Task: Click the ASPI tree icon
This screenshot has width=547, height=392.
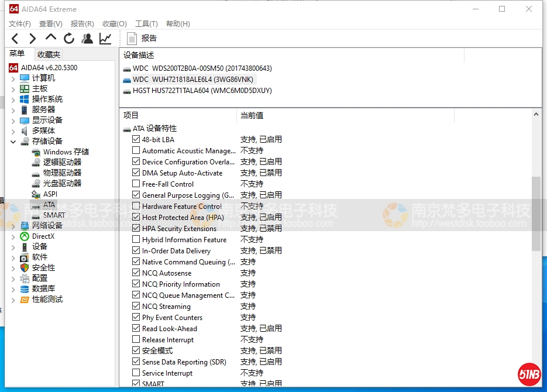Action: click(x=36, y=194)
